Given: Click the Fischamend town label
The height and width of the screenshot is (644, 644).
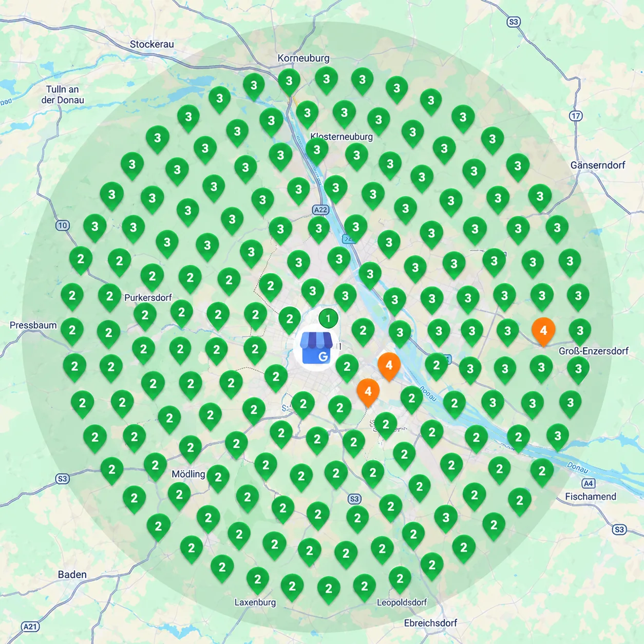Looking at the screenshot, I should 591,497.
